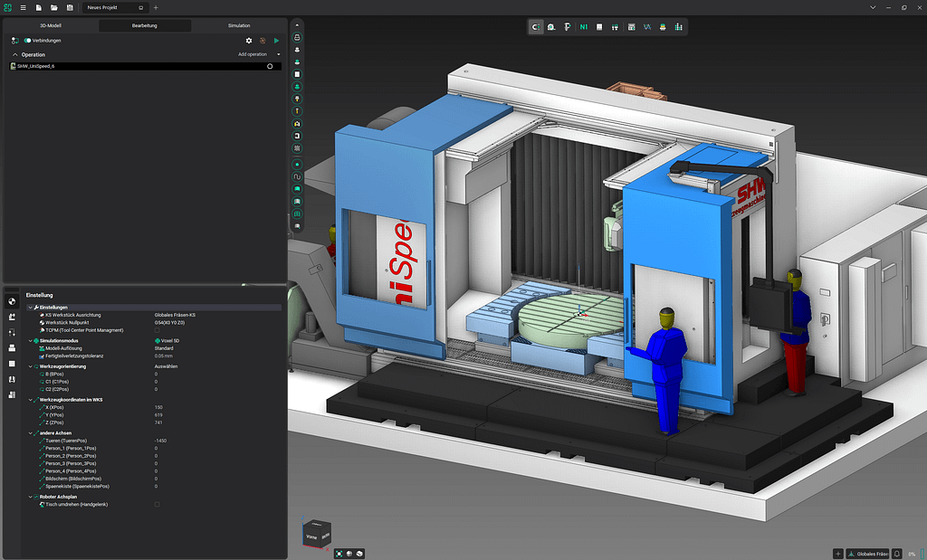Viewport: 927px width, 560px height.
Task: Collapse the Roboter Achsplan group
Action: click(30, 497)
